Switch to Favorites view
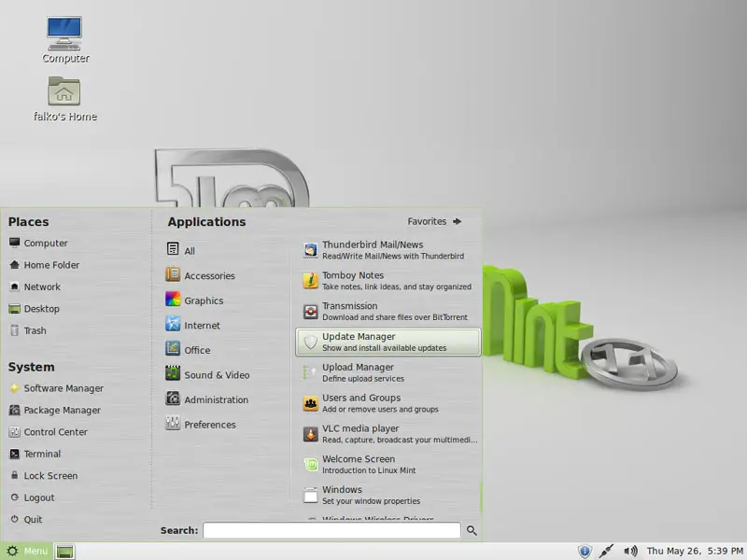 pos(434,221)
